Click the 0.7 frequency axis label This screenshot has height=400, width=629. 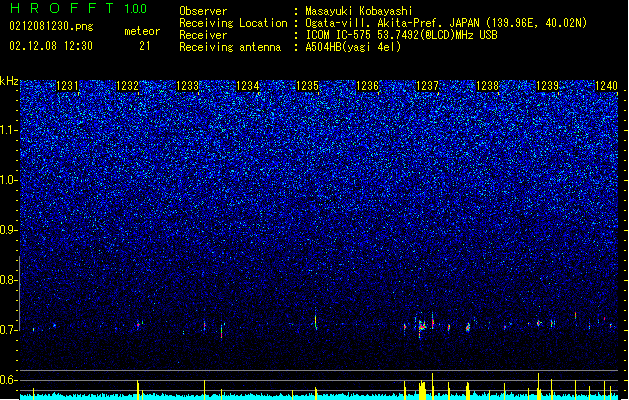(9, 330)
